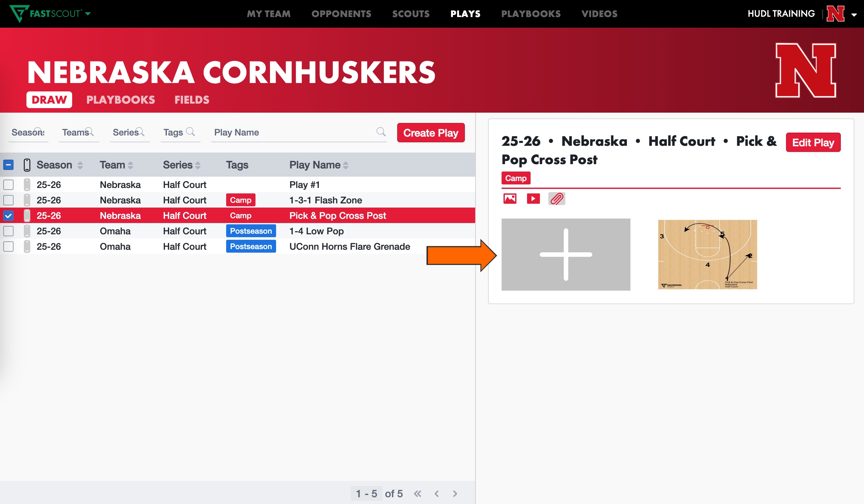Open the My Team menu
The image size is (864, 504).
pyautogui.click(x=268, y=14)
